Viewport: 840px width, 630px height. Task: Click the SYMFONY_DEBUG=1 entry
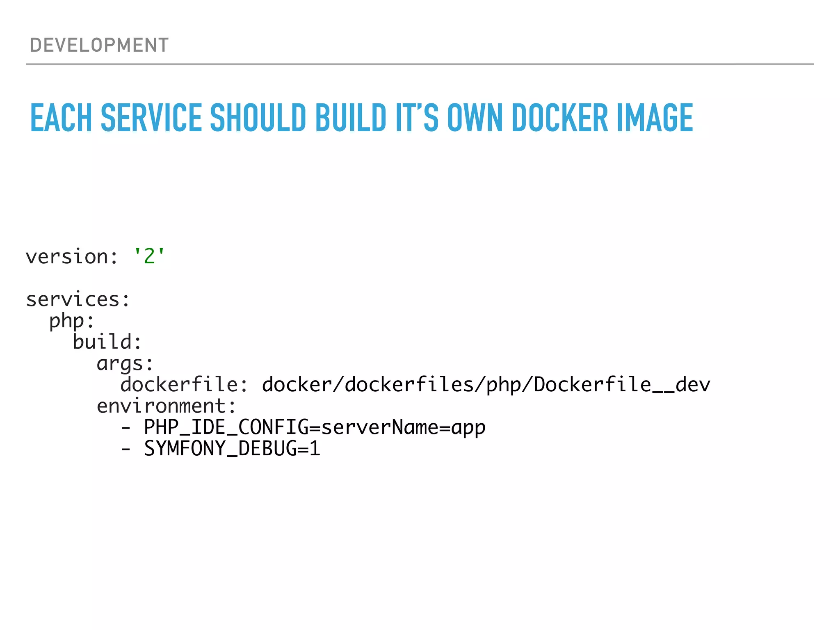220,449
